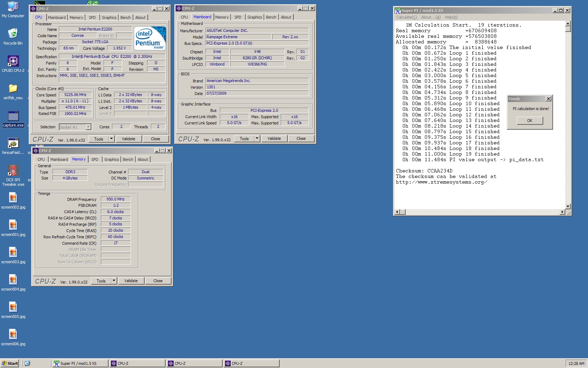Select screen001.jpg file icon
This screenshot has height=368, width=588.
(x=13, y=229)
